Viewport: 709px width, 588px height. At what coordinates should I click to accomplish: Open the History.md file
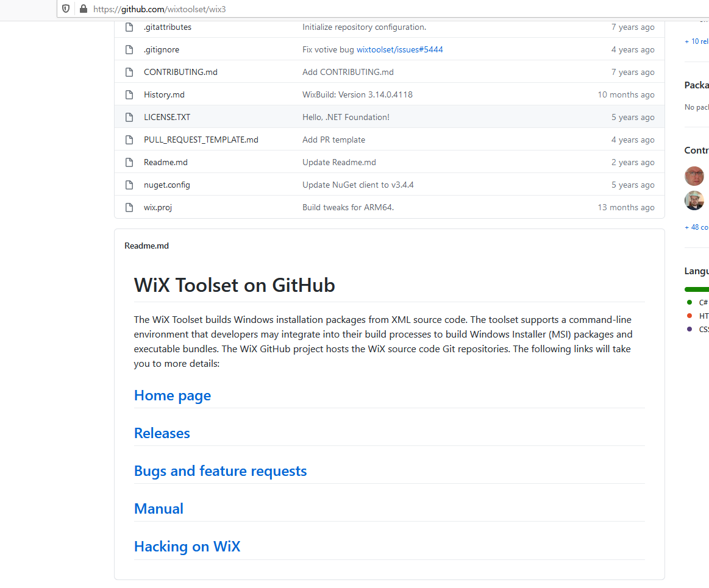pyautogui.click(x=164, y=95)
